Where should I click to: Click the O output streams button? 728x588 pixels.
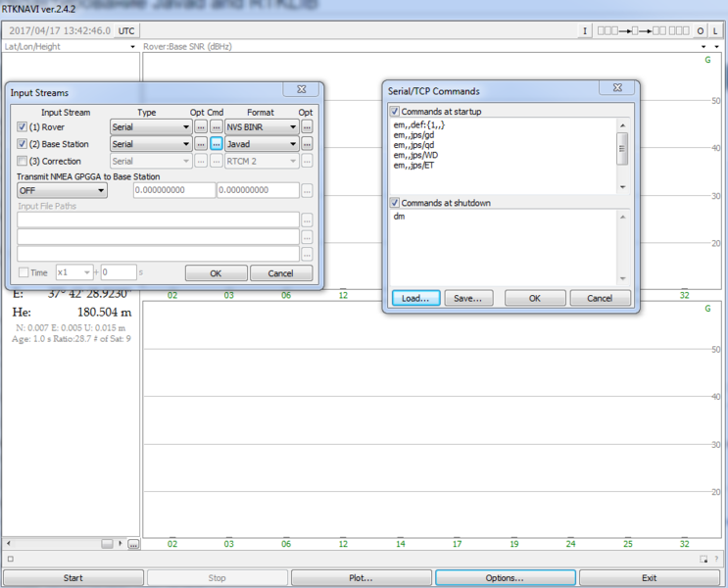[x=701, y=31]
